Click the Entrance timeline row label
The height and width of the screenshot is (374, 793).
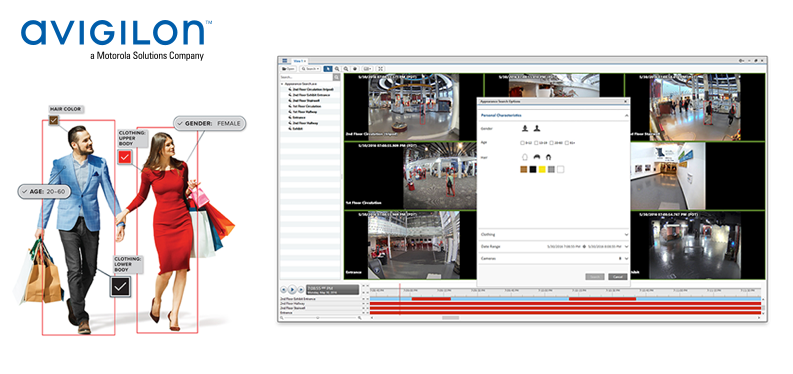(x=286, y=313)
